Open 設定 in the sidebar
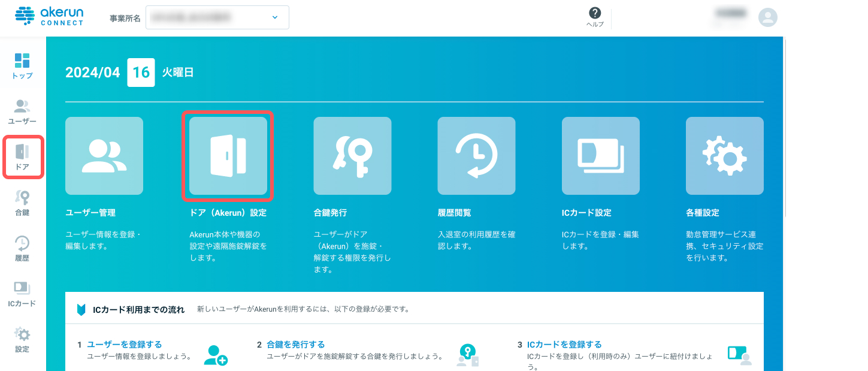 [x=23, y=339]
